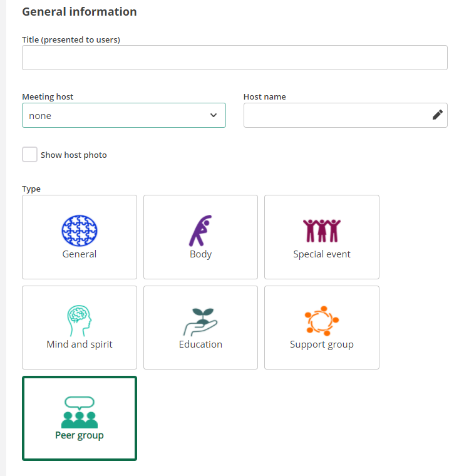Enable the Show host photo checkbox
This screenshot has height=476, width=459.
point(30,155)
